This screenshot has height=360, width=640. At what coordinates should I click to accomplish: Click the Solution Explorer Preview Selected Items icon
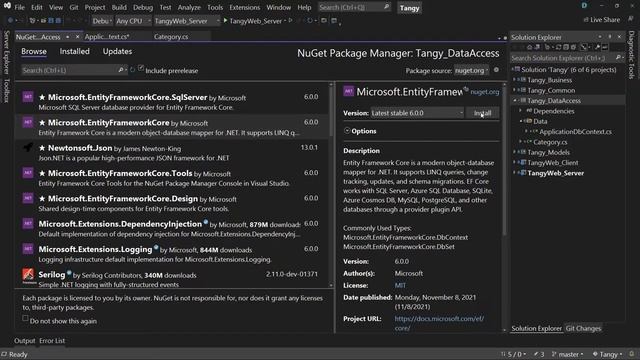coord(605,47)
